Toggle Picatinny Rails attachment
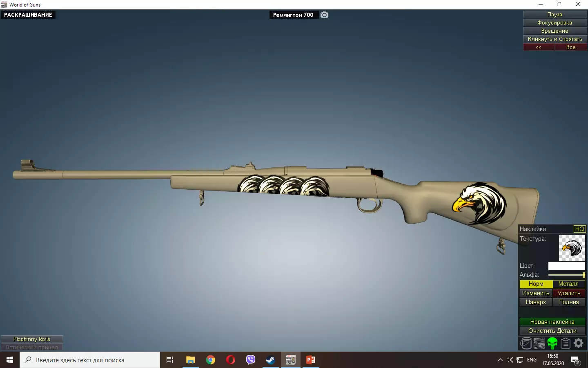 point(32,339)
